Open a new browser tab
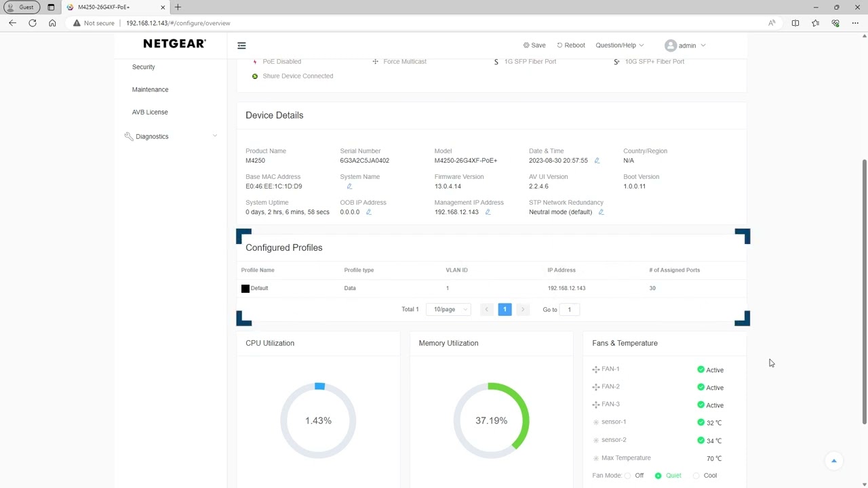 (178, 7)
